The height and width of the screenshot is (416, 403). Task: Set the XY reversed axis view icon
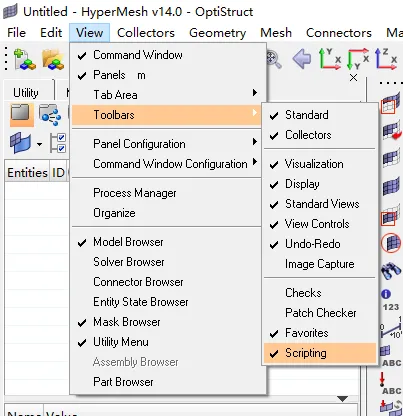[x=358, y=59]
